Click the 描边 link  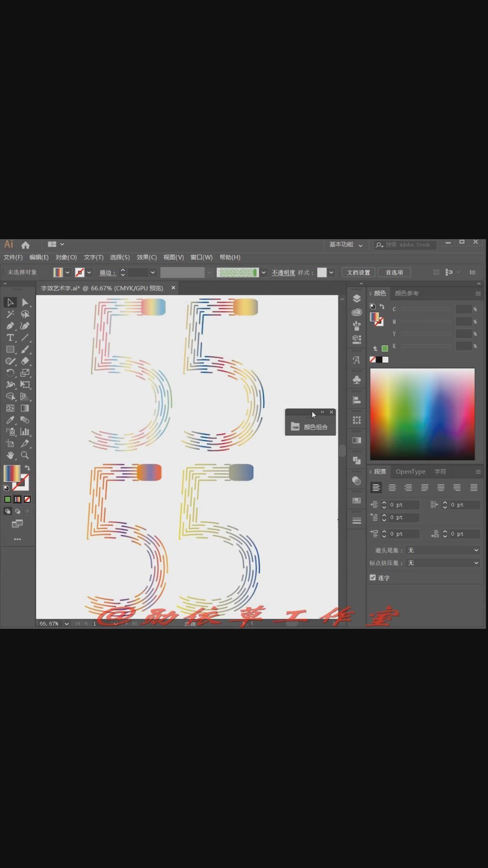108,272
